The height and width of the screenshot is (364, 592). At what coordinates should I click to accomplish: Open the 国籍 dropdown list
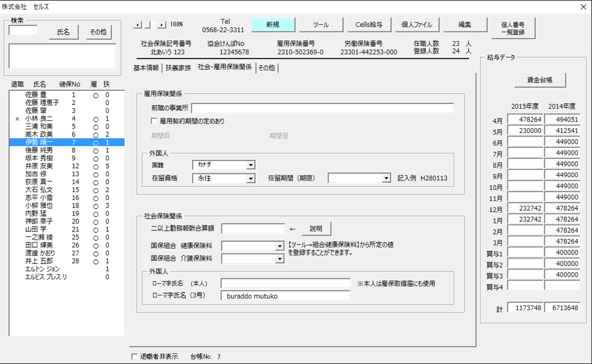point(250,165)
